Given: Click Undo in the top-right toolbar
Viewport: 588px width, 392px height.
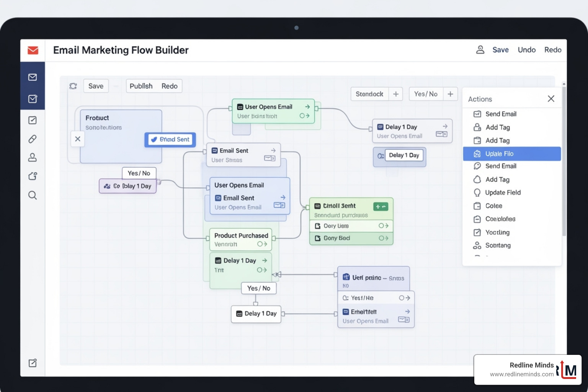Looking at the screenshot, I should [527, 50].
